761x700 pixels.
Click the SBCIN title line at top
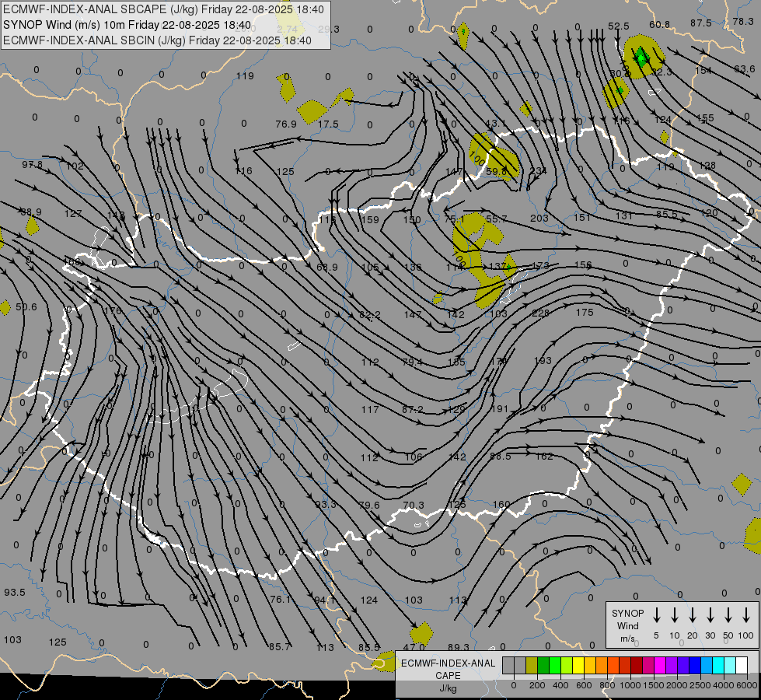point(157,40)
